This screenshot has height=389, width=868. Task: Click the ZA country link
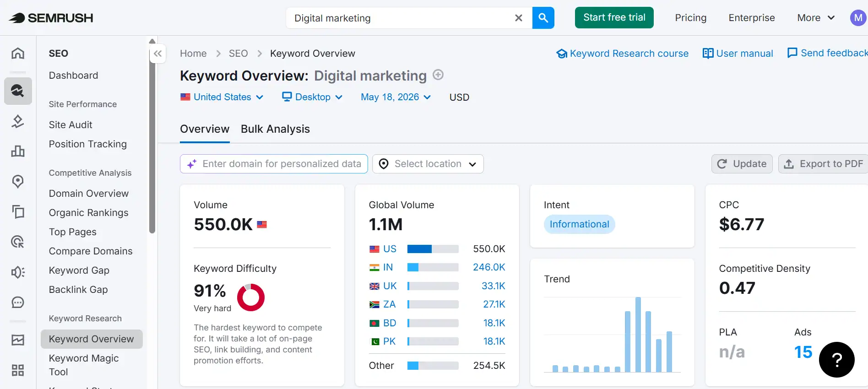pyautogui.click(x=389, y=304)
